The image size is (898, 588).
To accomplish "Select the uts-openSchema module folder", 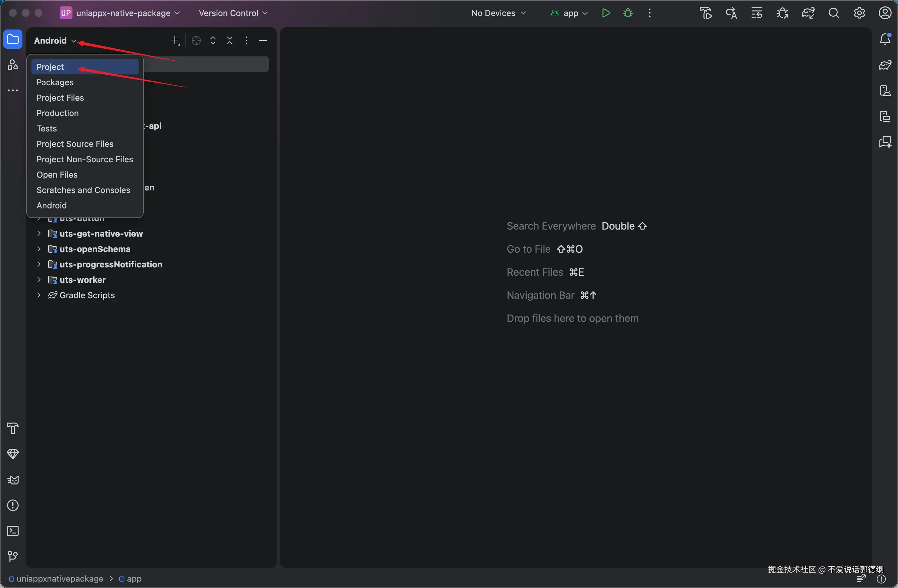I will tap(95, 249).
